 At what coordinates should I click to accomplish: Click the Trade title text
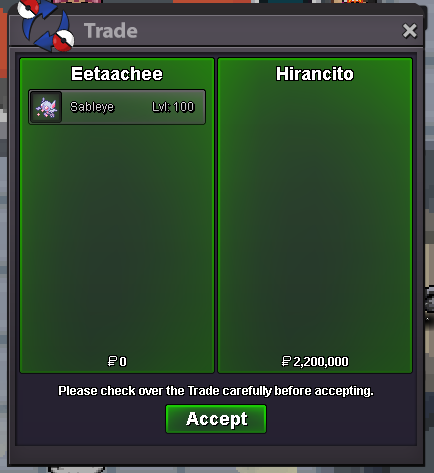(x=111, y=31)
